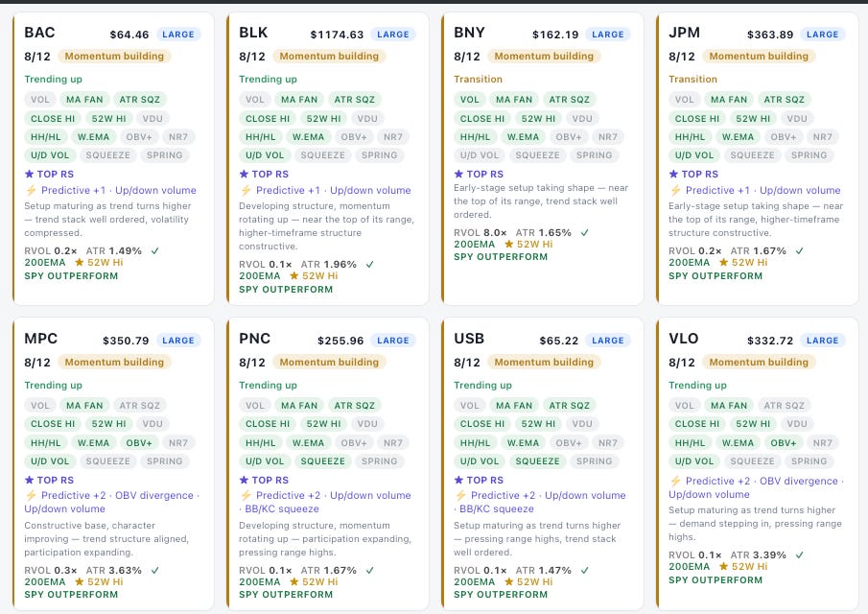Click the lightning Predictive icon on USB card
This screenshot has height=614, width=868.
tap(460, 495)
